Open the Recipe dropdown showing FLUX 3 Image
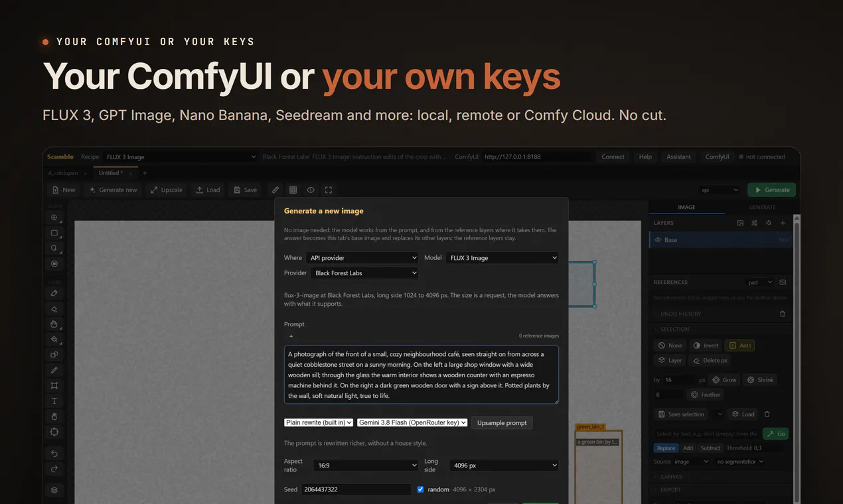This screenshot has width=843, height=504. coord(181,157)
